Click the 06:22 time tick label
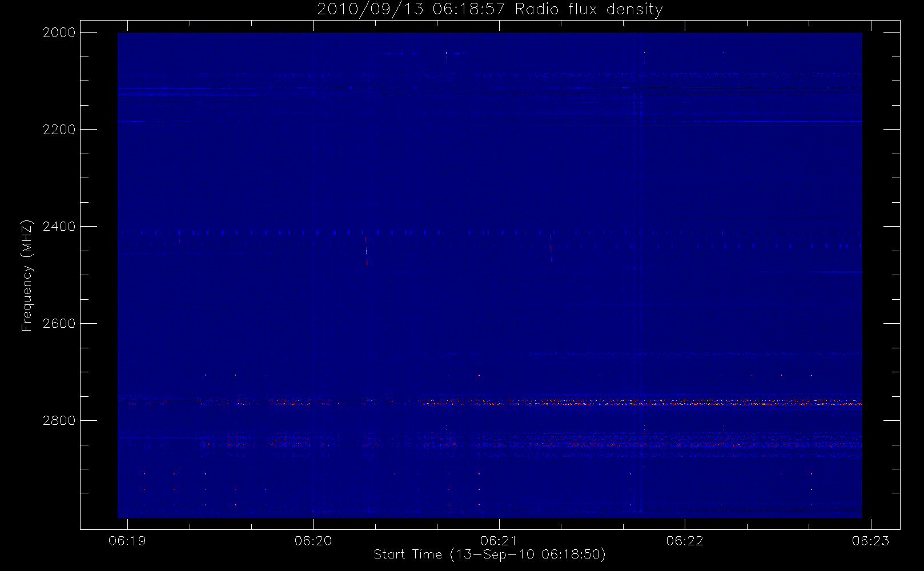Viewport: 924px width, 571px height. tap(685, 541)
